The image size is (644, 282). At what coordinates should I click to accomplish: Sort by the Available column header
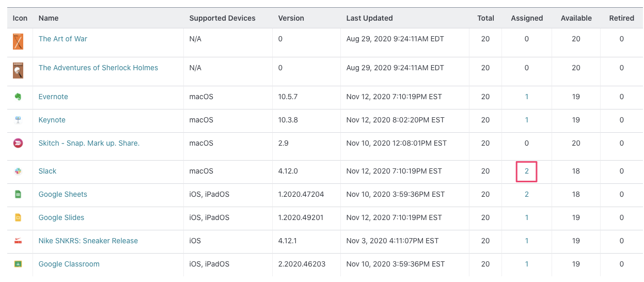tap(576, 18)
